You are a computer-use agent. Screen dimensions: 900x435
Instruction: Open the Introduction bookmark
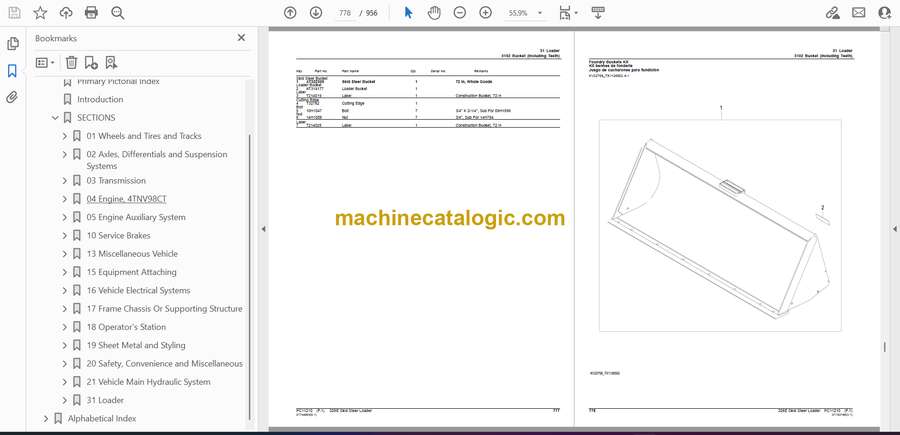coord(100,99)
